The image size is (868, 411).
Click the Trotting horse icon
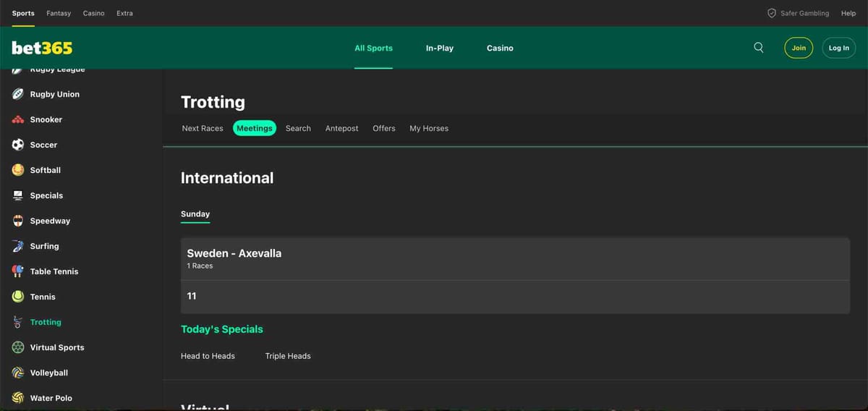coord(18,322)
